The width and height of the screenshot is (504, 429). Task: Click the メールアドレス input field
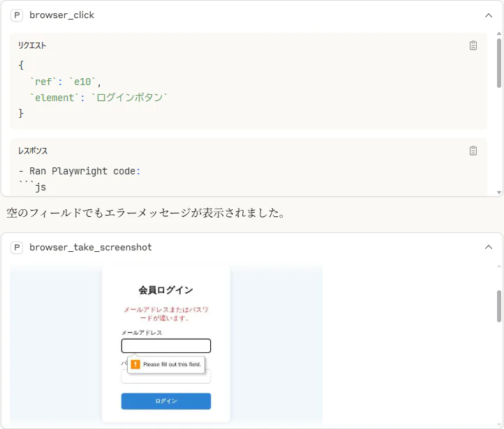point(166,346)
